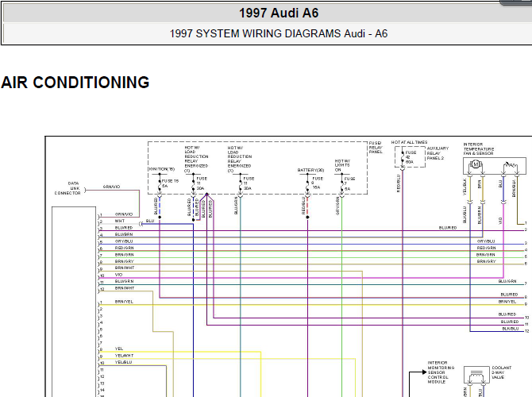Click the "BLU/GRN" label at left pin 11
The image size is (532, 397).
[x=124, y=282]
